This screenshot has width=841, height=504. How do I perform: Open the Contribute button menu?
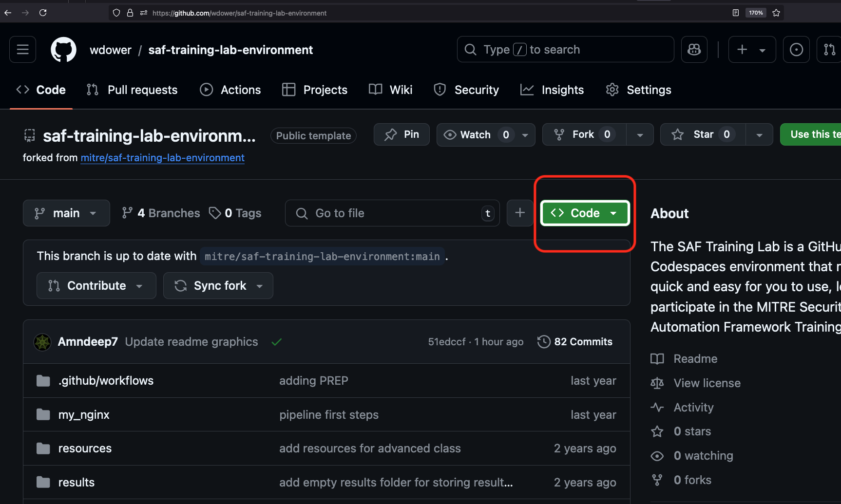pos(96,286)
